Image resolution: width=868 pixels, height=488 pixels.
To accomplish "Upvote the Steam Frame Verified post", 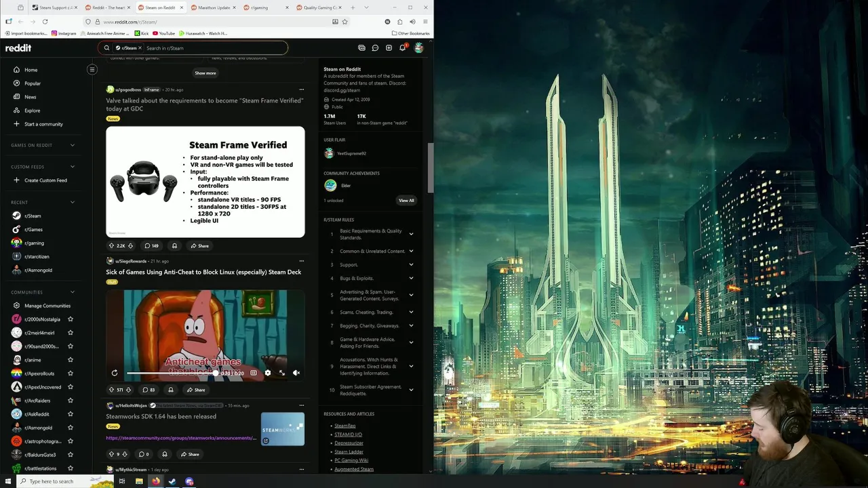I will point(111,246).
